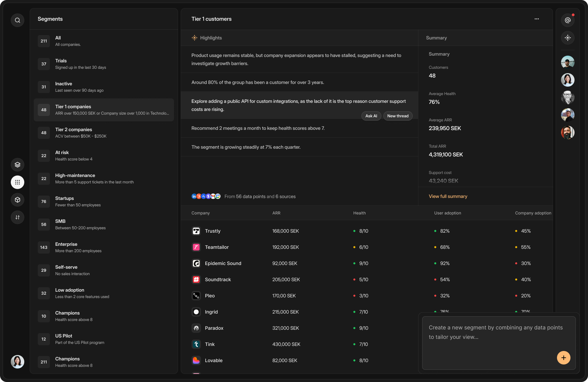Image resolution: width=588 pixels, height=382 pixels.
Task: Click your profile avatar at bottom left
Action: 18,362
